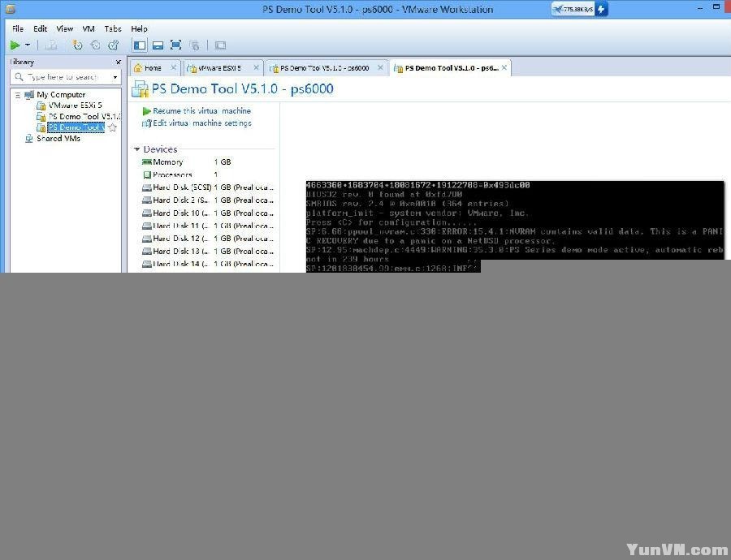Viewport: 731px width, 560px height.
Task: Toggle the thumbnail bar view icon
Action: click(x=158, y=45)
